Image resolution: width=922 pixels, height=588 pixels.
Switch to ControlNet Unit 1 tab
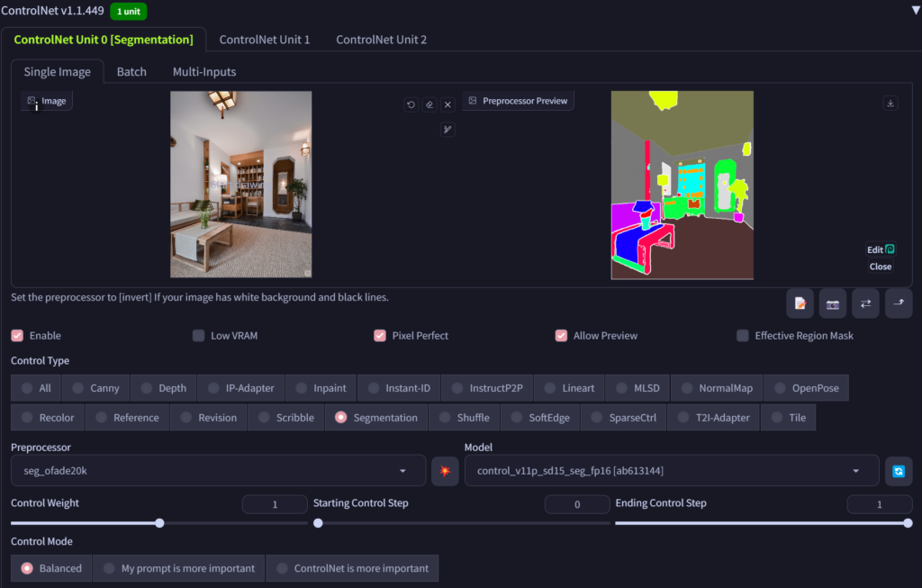[264, 40]
